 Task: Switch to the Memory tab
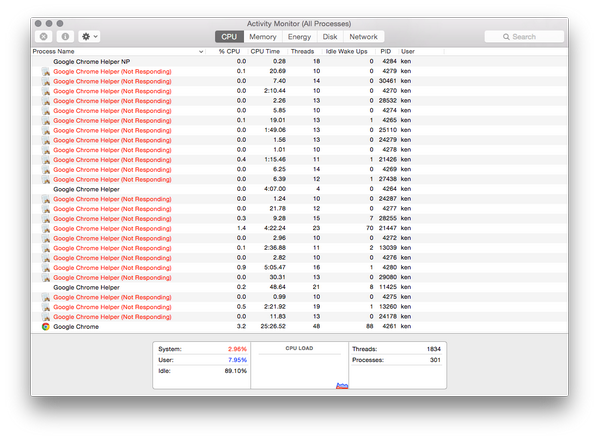(263, 37)
